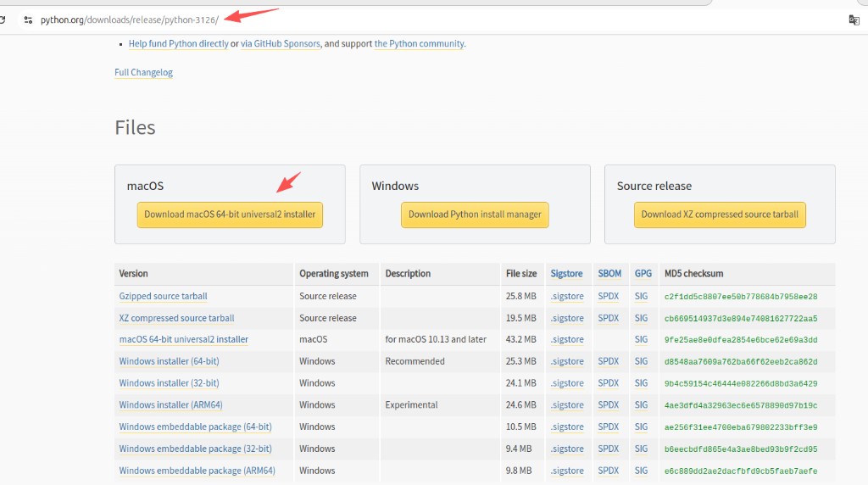Download Windows installer (64-bit)
The width and height of the screenshot is (868, 485).
tap(169, 361)
